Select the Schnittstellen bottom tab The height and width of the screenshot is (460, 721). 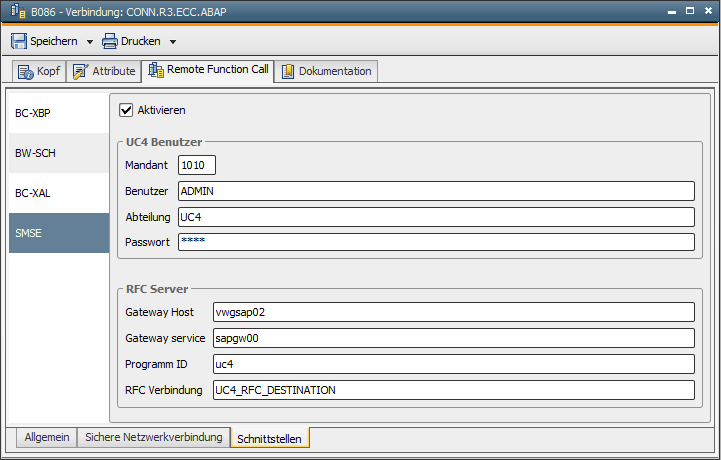point(269,438)
